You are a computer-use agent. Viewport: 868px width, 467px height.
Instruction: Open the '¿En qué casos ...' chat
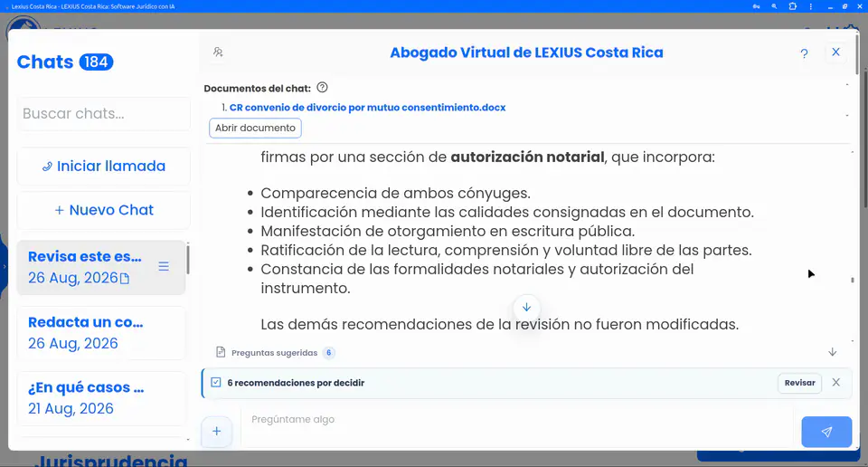point(101,397)
